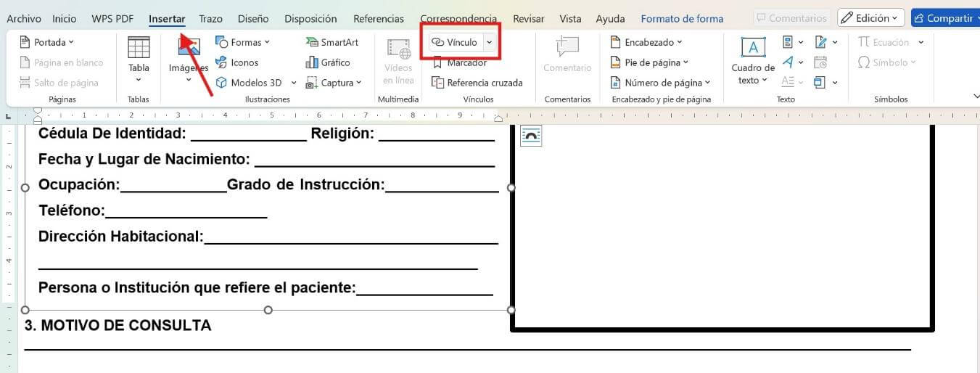980x373 pixels.
Task: Switch to the Vista tab
Action: pyautogui.click(x=570, y=19)
